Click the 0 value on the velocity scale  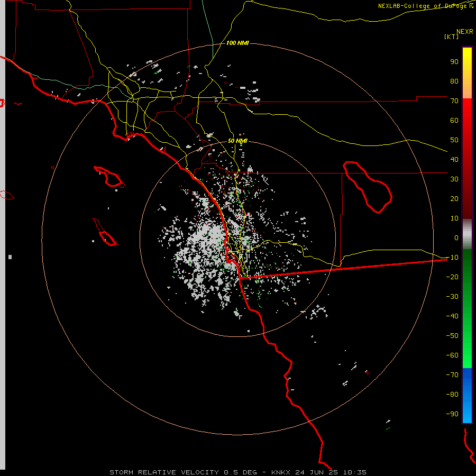(x=456, y=237)
